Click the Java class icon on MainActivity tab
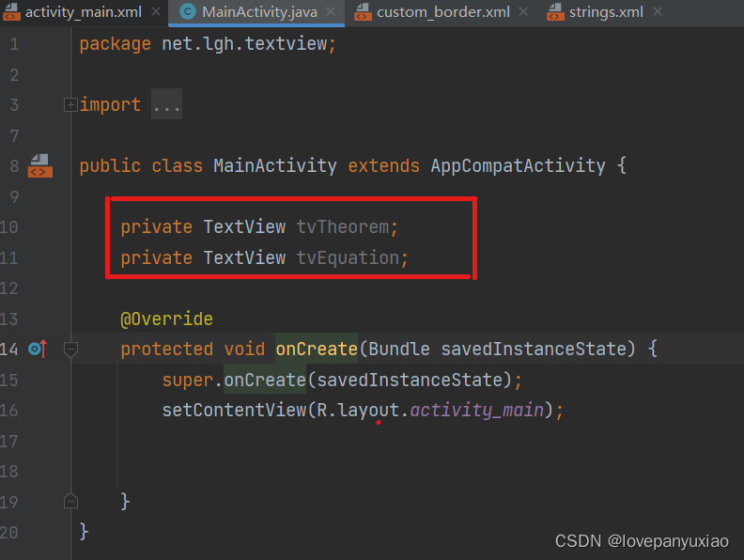This screenshot has height=560, width=744. point(188,12)
